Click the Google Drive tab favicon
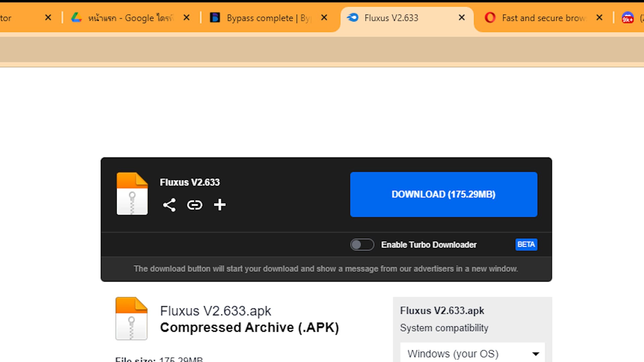This screenshot has width=644, height=362. (76, 18)
